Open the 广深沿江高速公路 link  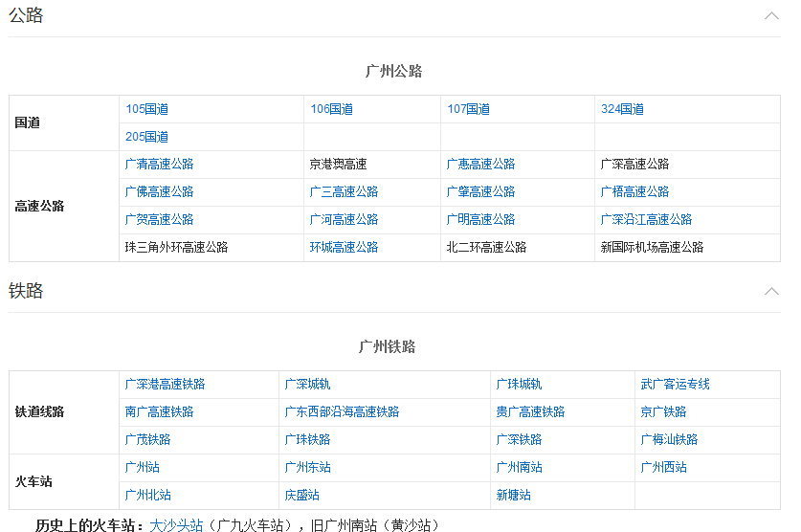[646, 220]
